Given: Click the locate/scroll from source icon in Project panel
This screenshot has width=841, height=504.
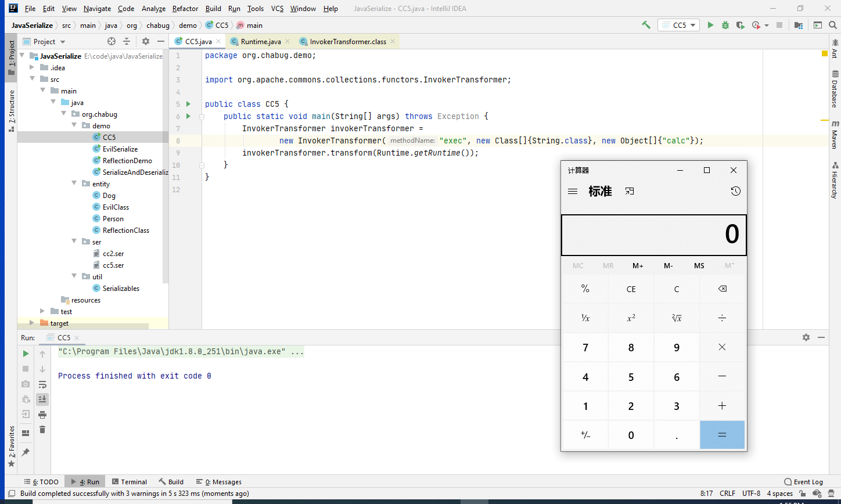Looking at the screenshot, I should tap(112, 41).
